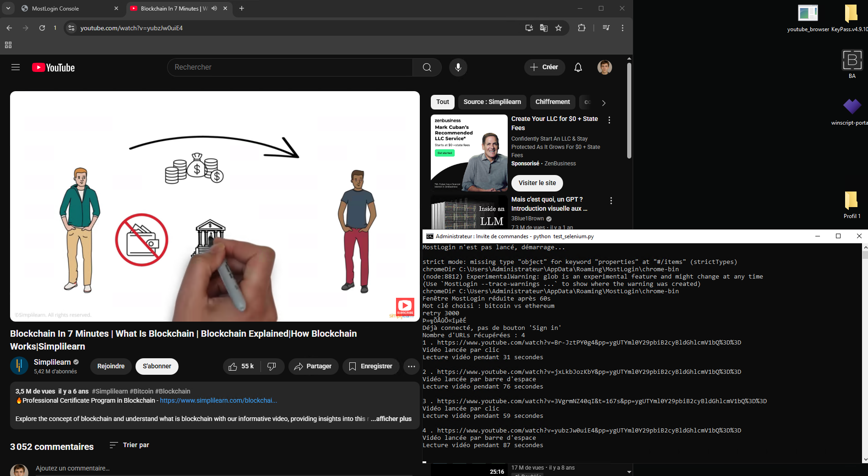View site information icon in address bar
The image size is (868, 476).
(71, 28)
